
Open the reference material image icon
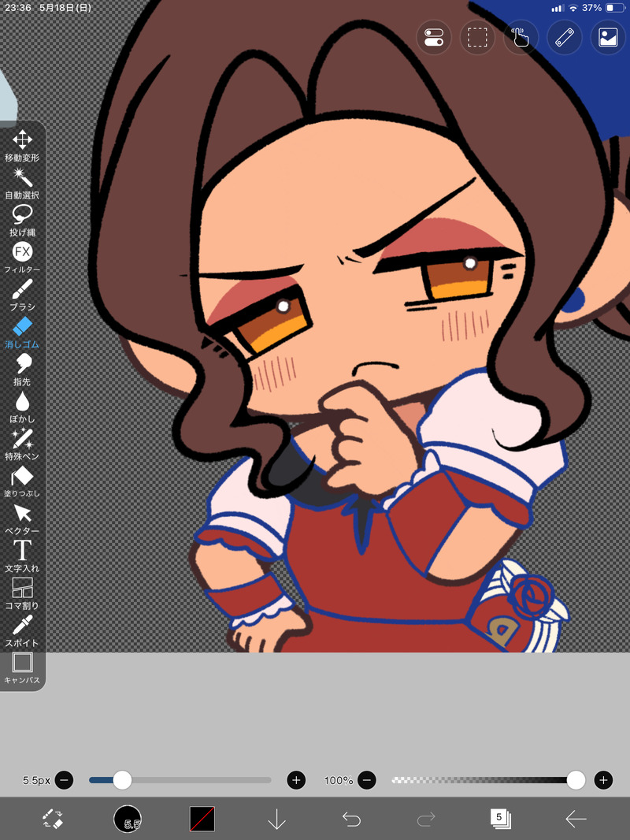pos(607,38)
